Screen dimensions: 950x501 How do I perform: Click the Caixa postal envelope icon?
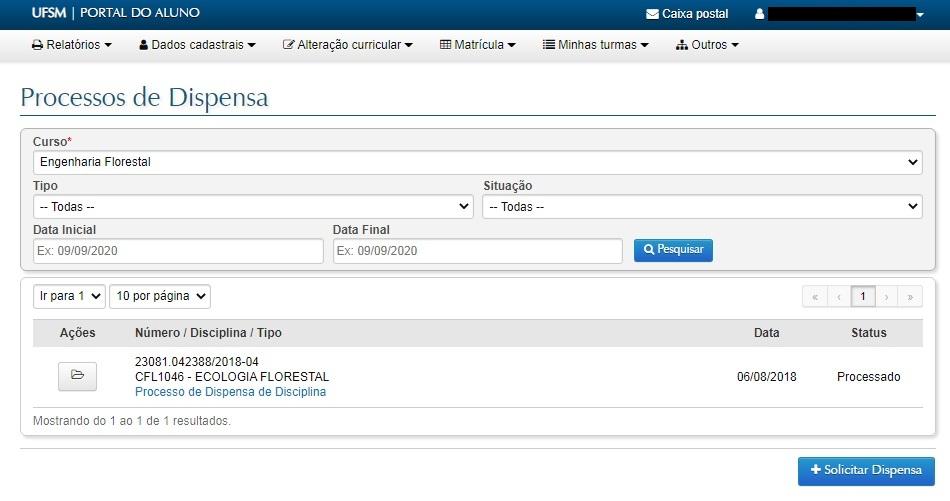coord(652,14)
